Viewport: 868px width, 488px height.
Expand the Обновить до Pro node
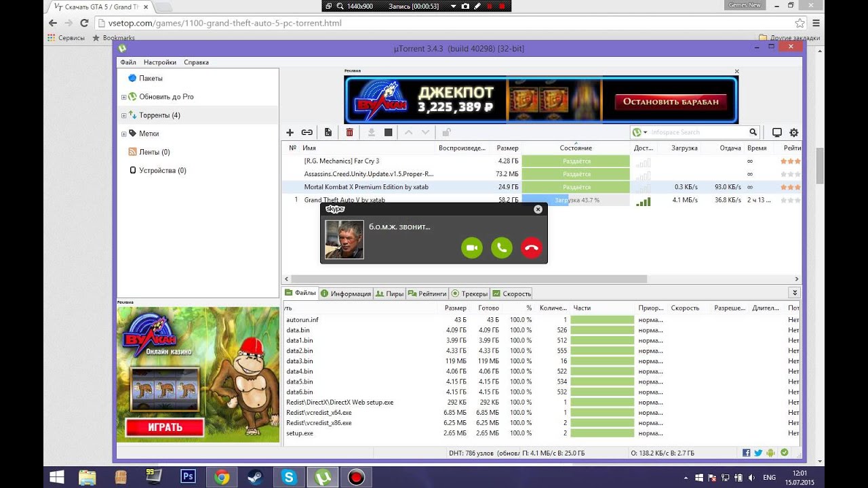click(x=124, y=97)
